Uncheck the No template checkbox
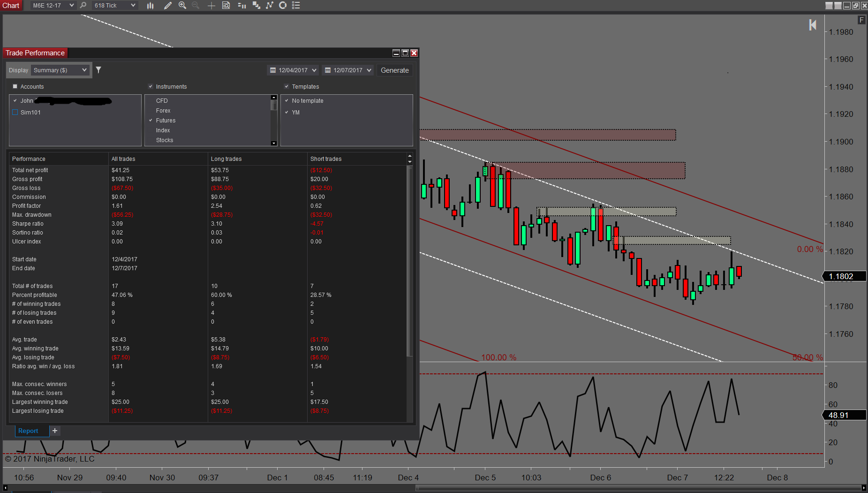 pyautogui.click(x=287, y=100)
